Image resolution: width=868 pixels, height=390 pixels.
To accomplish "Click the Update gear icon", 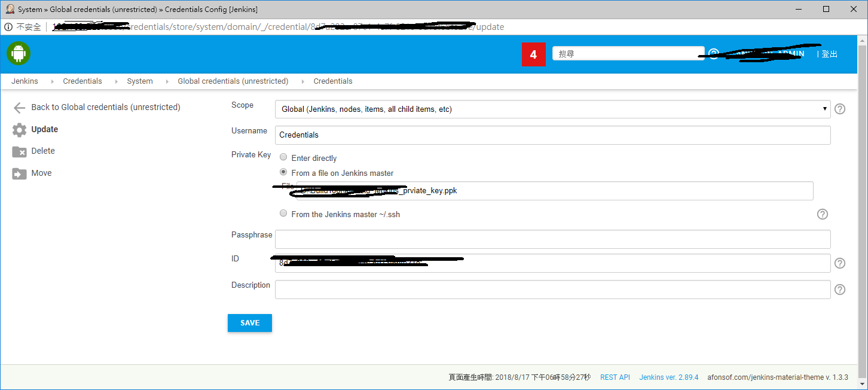I will click(19, 130).
